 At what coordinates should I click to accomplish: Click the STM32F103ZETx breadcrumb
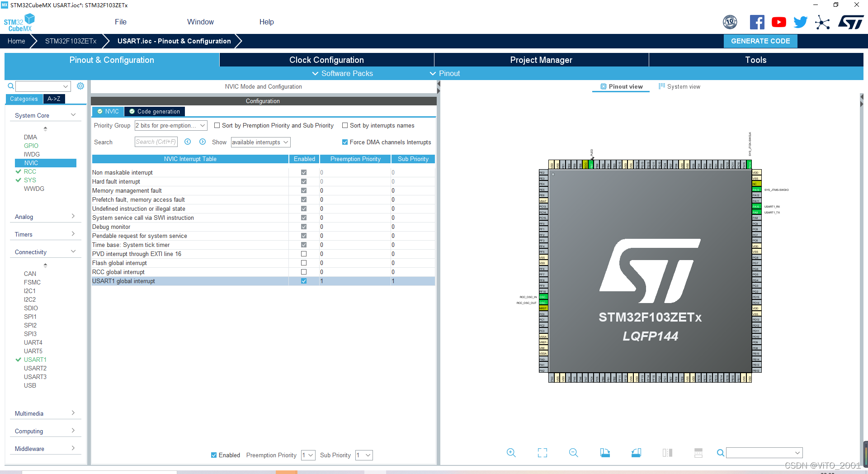[71, 41]
